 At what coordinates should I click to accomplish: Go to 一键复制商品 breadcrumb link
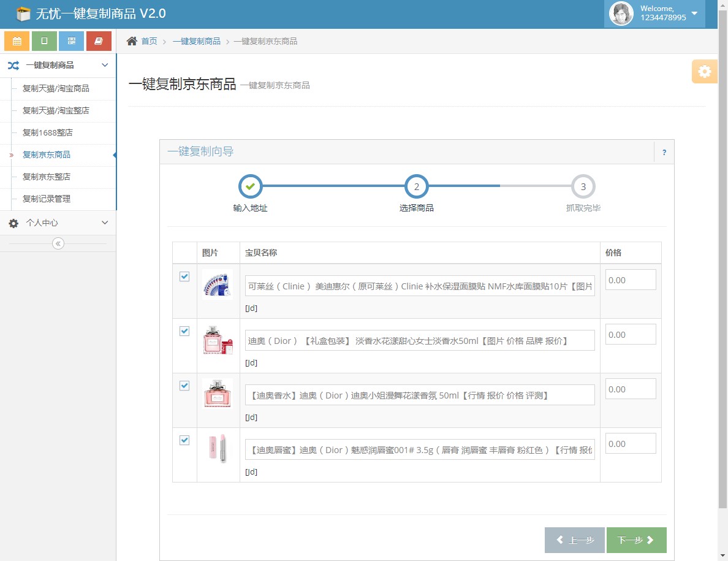click(196, 41)
